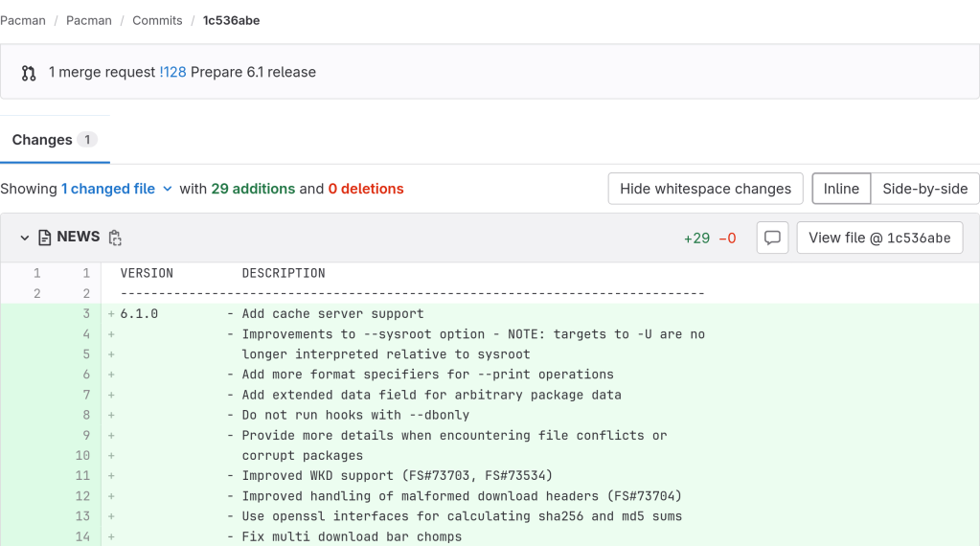Click new line number 11 in diff
Viewport: 980px width, 546px height.
83,476
